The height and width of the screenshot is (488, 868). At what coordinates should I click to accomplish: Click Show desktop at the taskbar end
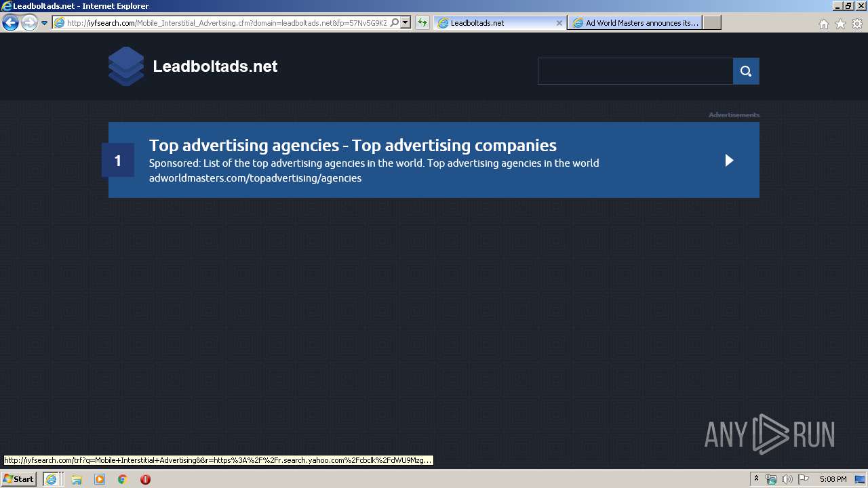[861, 479]
